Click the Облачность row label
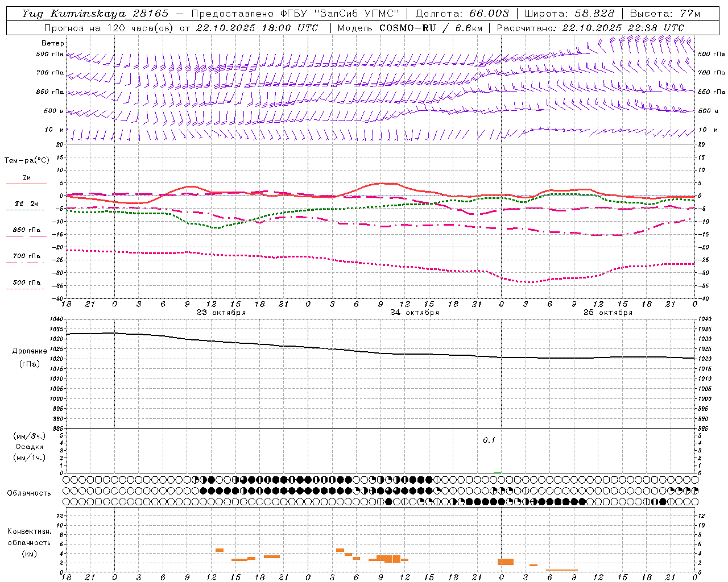This screenshot has height=582, width=728. tap(29, 493)
